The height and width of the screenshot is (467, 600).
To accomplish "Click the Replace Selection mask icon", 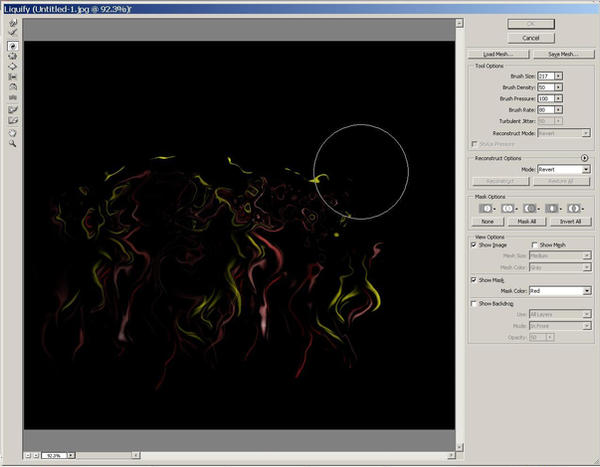I will (486, 209).
